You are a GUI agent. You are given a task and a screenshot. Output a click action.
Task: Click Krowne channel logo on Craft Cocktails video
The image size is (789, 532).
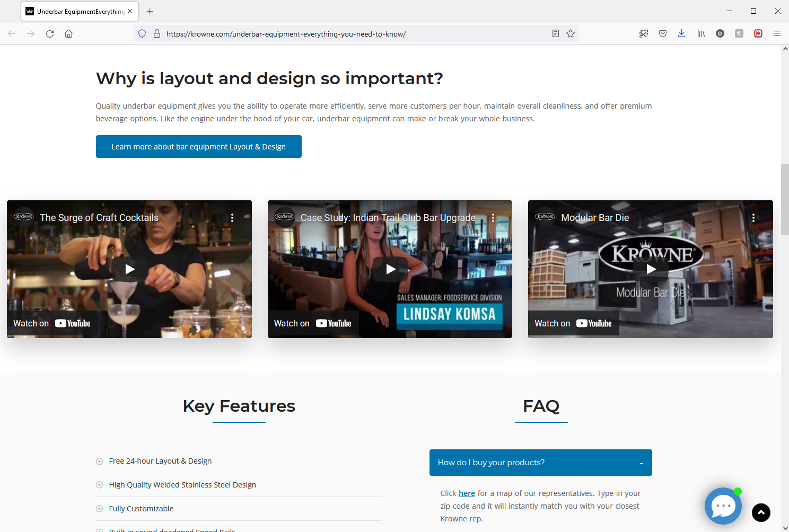click(x=24, y=217)
